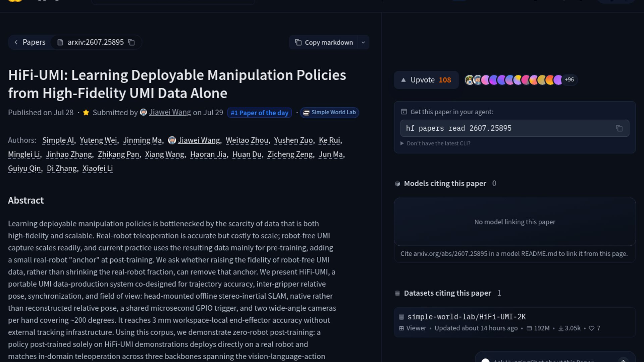Click the Simple World Lab organization badge
Viewport: 644px width, 362px height.
pos(329,113)
